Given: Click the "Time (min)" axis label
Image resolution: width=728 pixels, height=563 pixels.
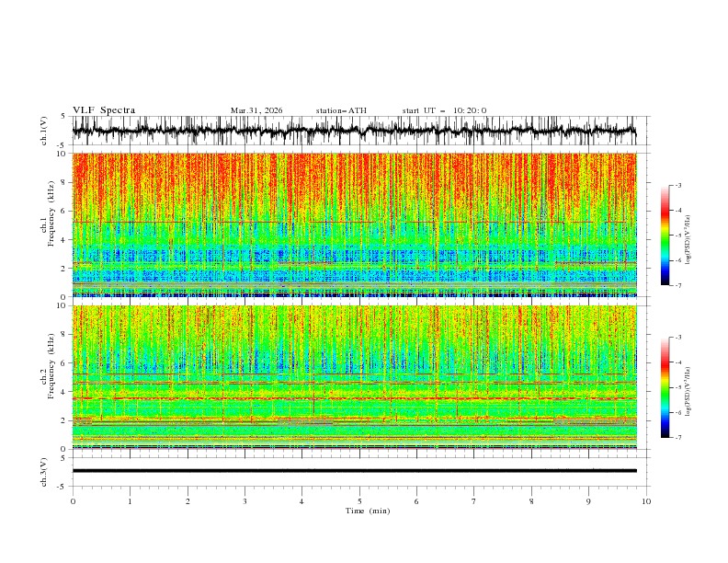Looking at the screenshot, I should point(368,511).
